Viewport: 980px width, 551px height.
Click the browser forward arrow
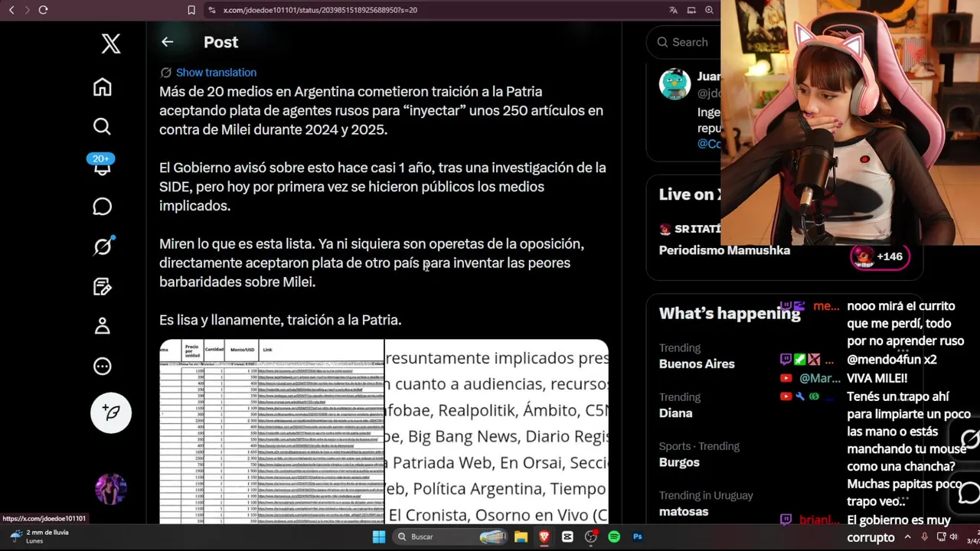click(27, 10)
